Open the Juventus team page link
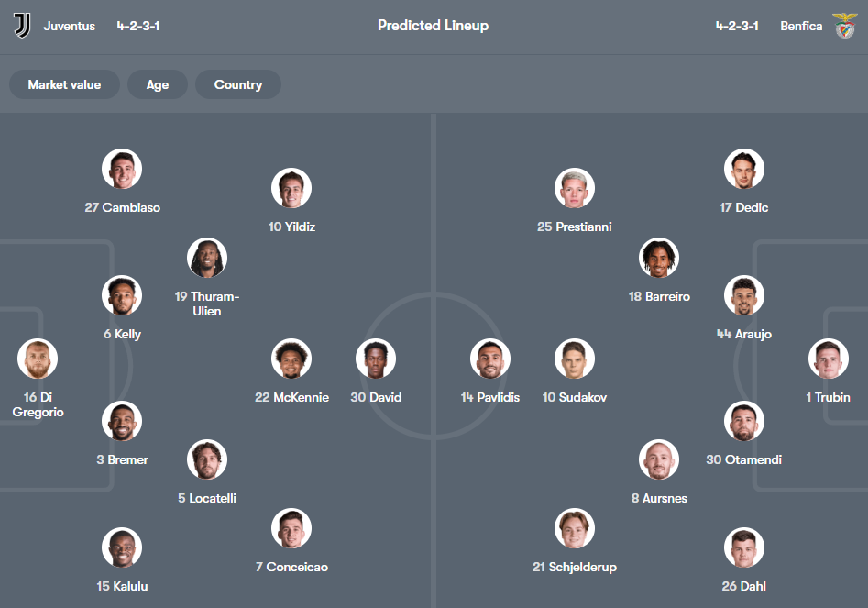Image resolution: width=868 pixels, height=608 pixels. point(71,26)
